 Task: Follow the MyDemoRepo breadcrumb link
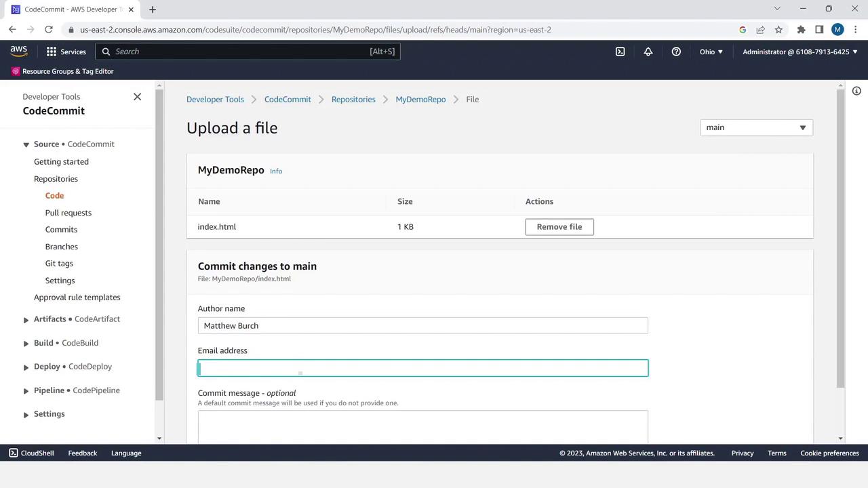[420, 100]
